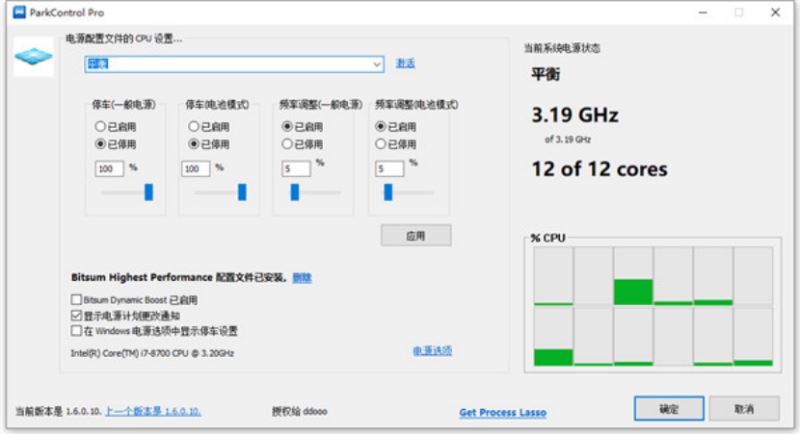The width and height of the screenshot is (800, 434).
Task: Click the 删除 link after Bitsum Highest Performance
Action: tap(302, 277)
